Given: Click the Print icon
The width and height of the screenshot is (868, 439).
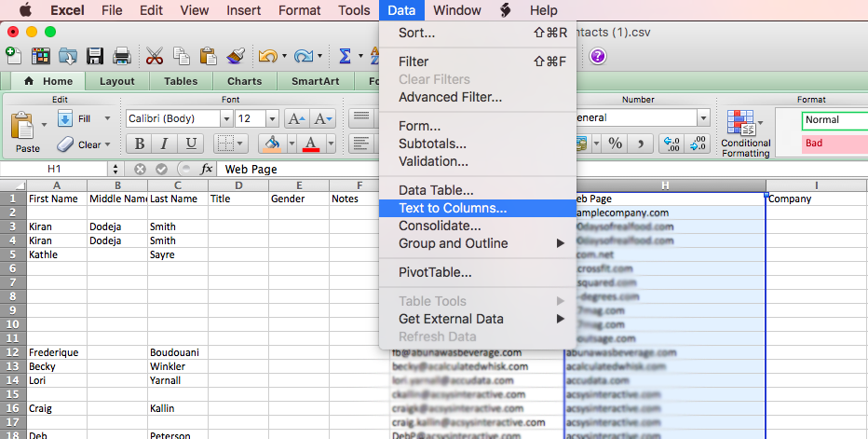Looking at the screenshot, I should (x=121, y=56).
